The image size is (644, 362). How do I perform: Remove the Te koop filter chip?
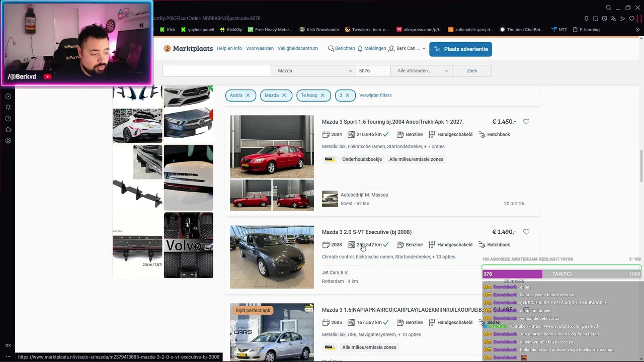(x=323, y=95)
